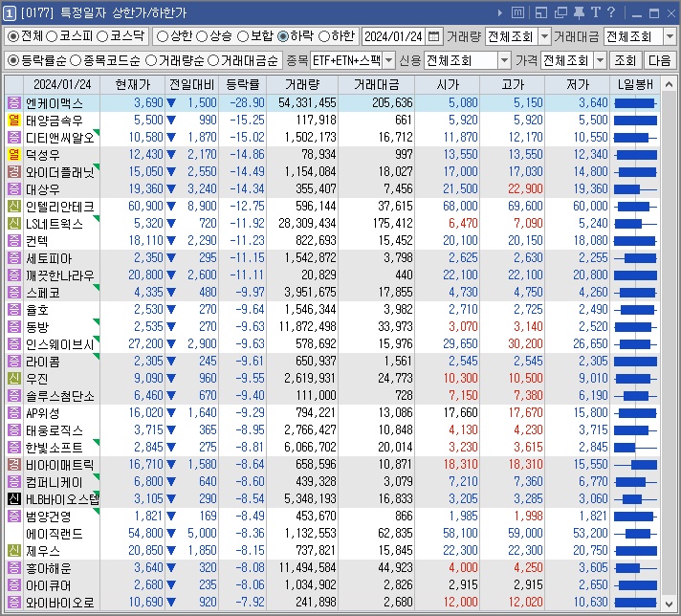Open the calendar date picker icon
The width and height of the screenshot is (681, 616).
(433, 36)
